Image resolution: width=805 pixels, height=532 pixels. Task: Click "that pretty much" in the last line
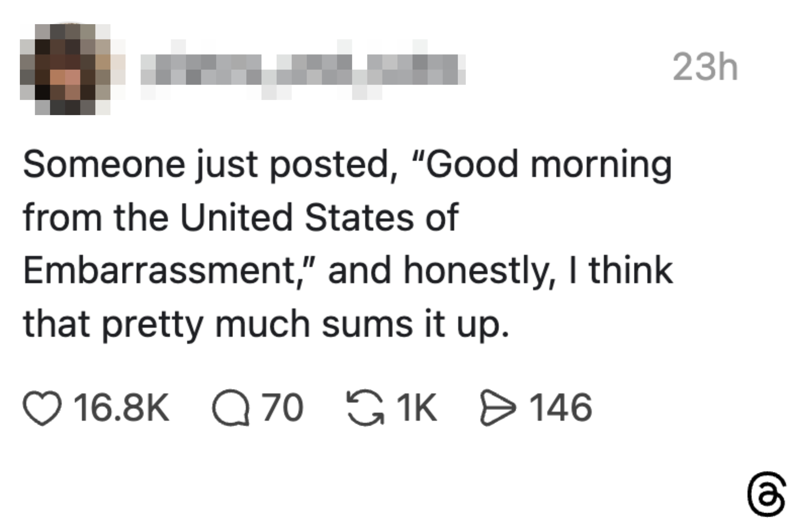(166, 324)
